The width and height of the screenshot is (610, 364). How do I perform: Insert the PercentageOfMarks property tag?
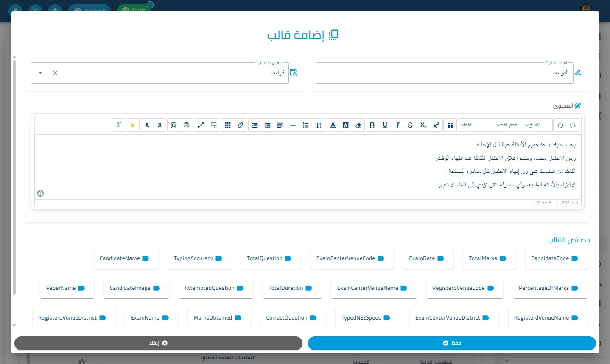[550, 288]
